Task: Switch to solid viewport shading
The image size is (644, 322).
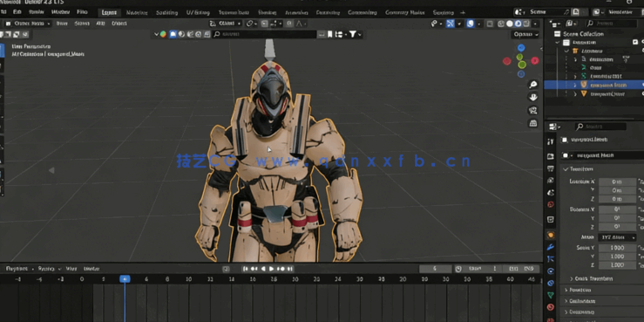Action: 510,24
